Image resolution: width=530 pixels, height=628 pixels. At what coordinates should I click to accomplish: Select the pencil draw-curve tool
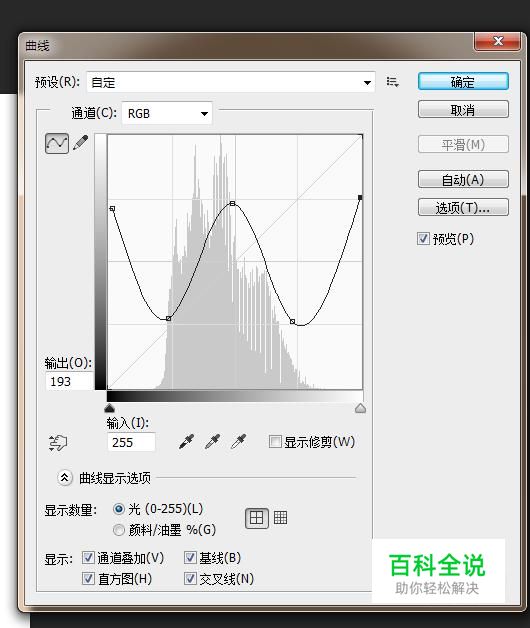[x=81, y=143]
